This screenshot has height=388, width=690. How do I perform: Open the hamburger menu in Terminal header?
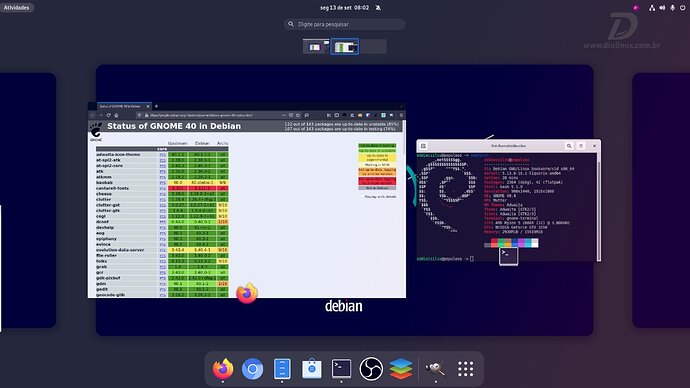click(x=581, y=146)
